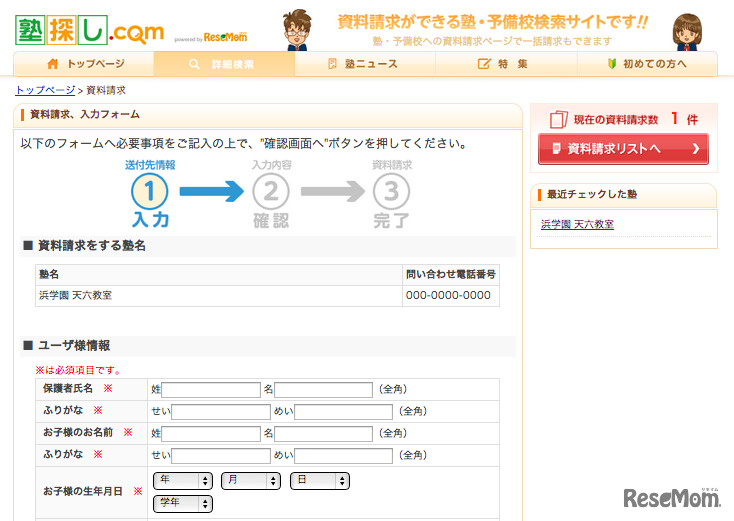This screenshot has height=521, width=734.
Task: Click the 資料請求をする塾名 section heading
Action: 92,246
